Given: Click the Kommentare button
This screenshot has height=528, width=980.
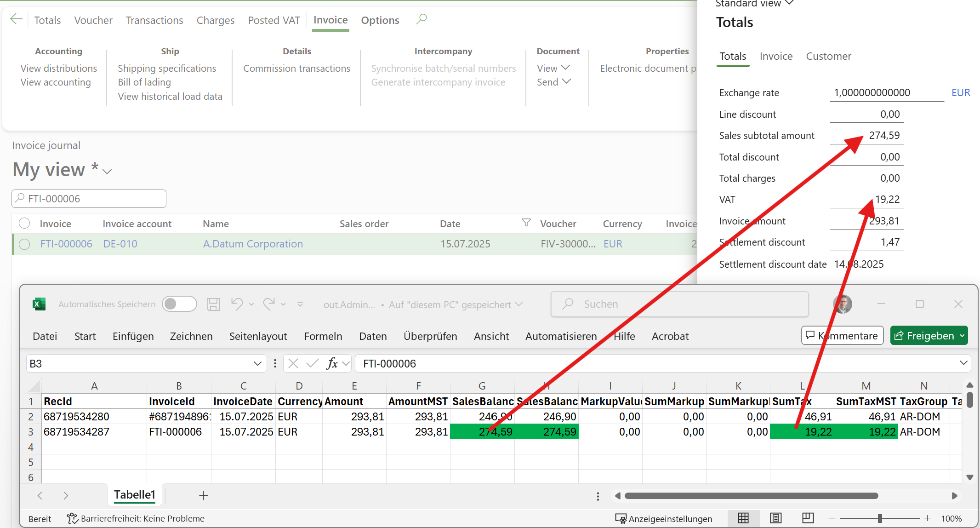Looking at the screenshot, I should click(x=843, y=335).
